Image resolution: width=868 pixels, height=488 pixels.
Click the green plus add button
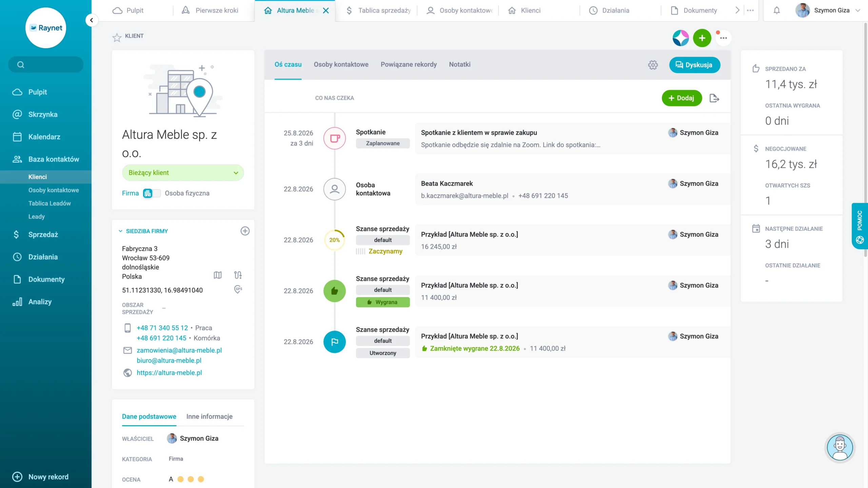point(702,38)
